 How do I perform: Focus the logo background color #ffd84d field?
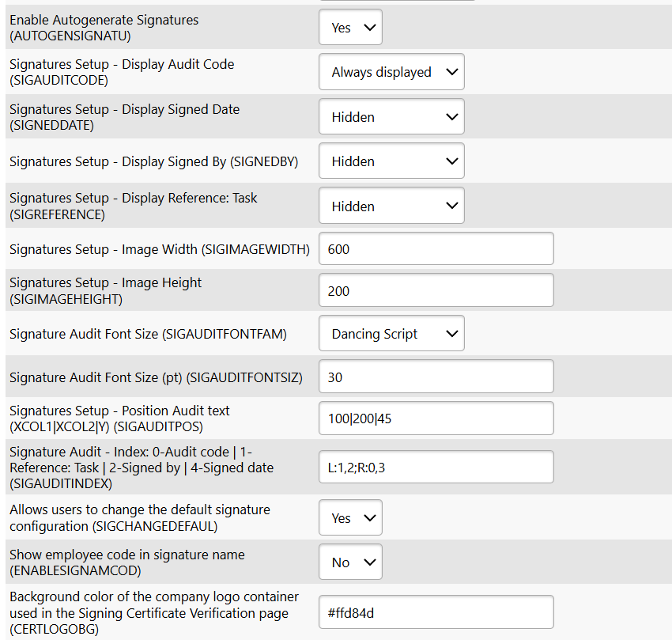tap(436, 612)
